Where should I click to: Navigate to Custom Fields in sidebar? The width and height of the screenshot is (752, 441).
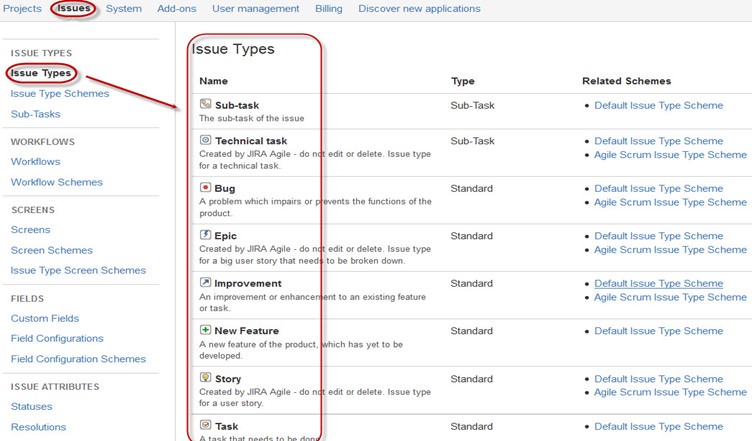click(x=44, y=318)
